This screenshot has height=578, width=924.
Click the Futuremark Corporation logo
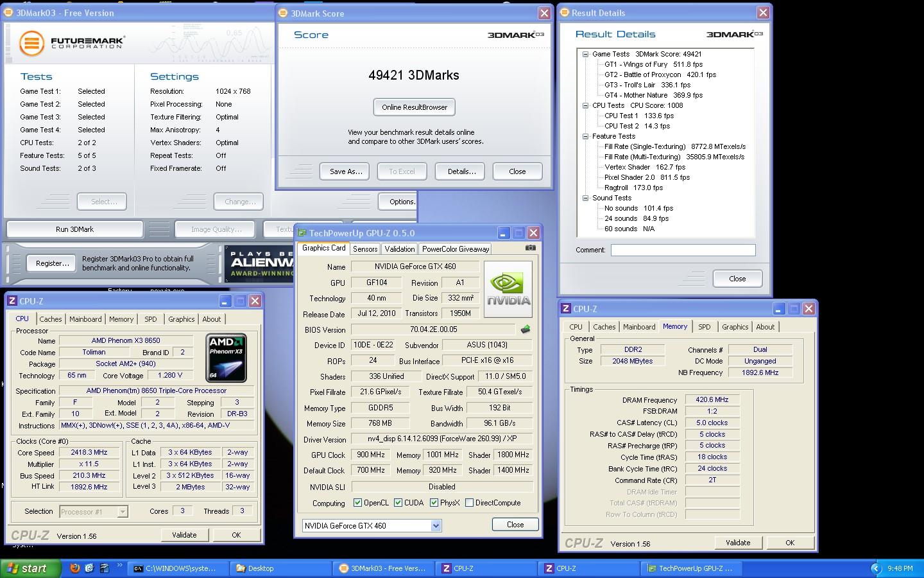tap(72, 43)
